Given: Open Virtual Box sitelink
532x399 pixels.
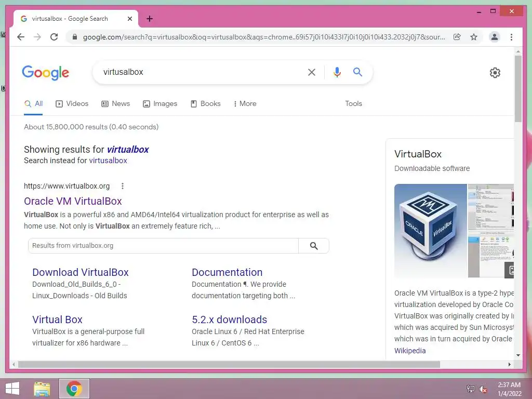Looking at the screenshot, I should tap(57, 320).
